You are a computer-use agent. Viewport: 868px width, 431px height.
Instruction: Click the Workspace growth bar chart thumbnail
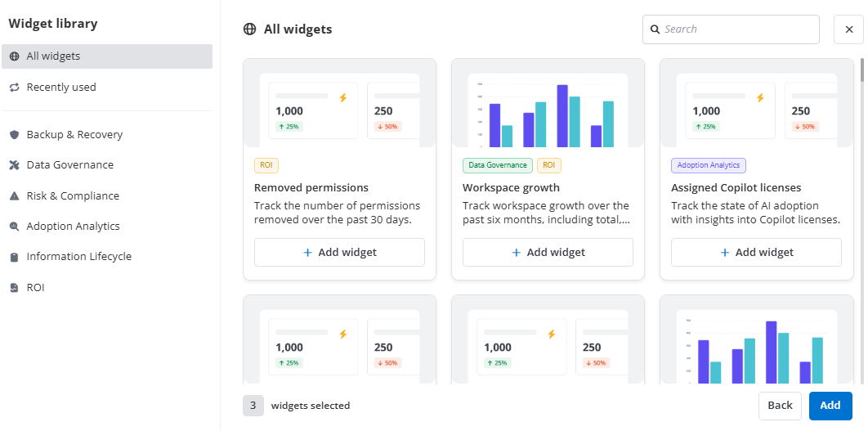click(x=548, y=110)
